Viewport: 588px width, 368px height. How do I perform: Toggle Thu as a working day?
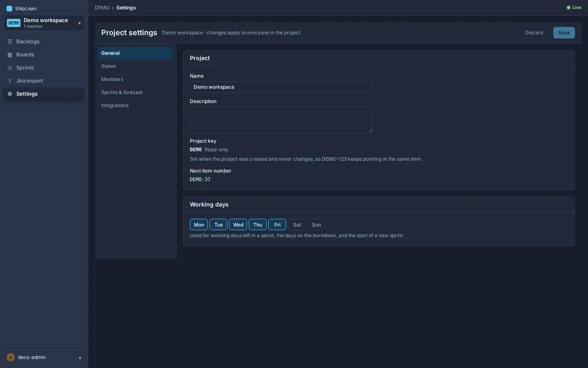click(x=258, y=225)
